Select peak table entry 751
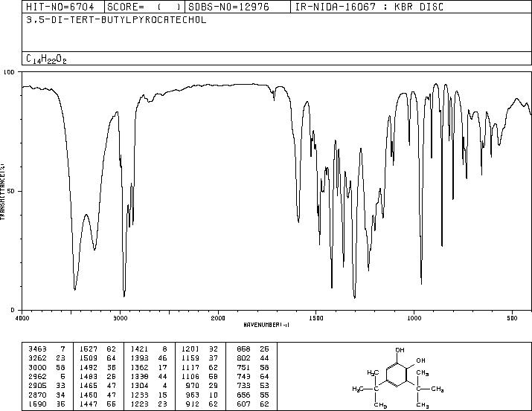Image resolution: width=532 pixels, height=411 pixels. coord(253,367)
